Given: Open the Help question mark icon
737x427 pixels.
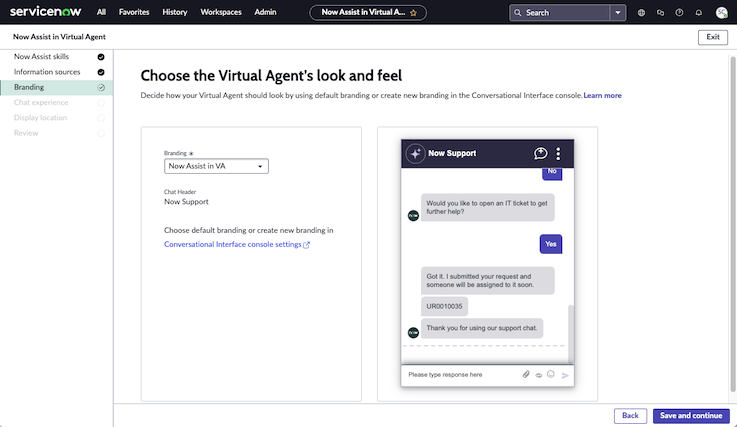Looking at the screenshot, I should [x=679, y=13].
